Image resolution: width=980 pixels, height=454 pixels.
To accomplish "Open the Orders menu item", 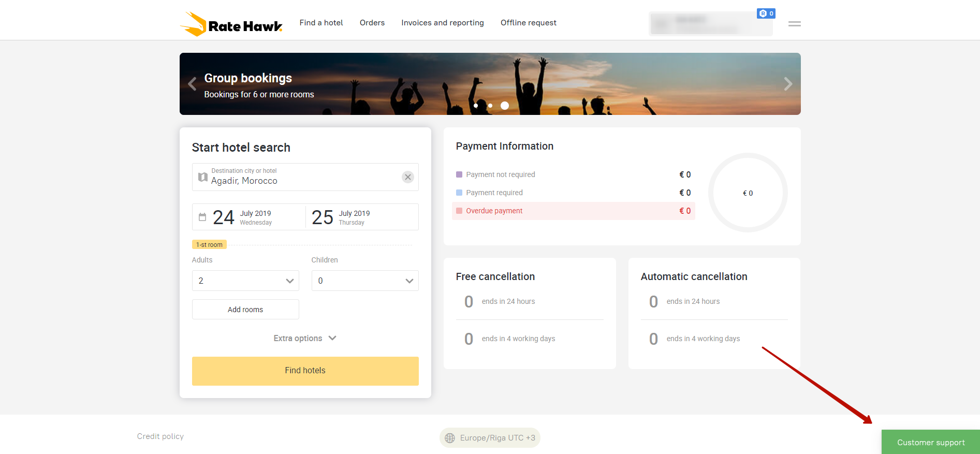I will coord(372,23).
